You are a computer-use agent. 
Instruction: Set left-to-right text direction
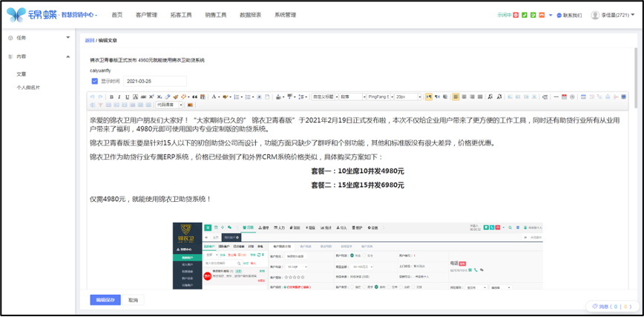(429, 97)
